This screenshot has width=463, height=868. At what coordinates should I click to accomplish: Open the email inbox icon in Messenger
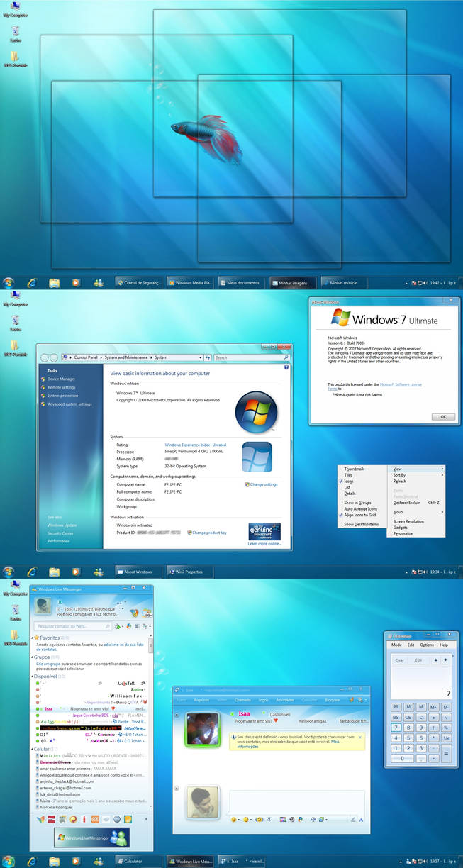pyautogui.click(x=145, y=613)
